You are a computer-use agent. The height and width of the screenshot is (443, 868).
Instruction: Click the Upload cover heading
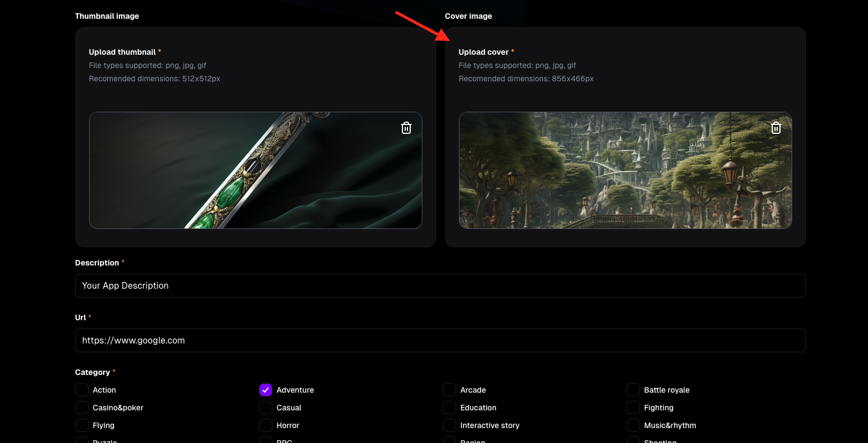tap(483, 52)
